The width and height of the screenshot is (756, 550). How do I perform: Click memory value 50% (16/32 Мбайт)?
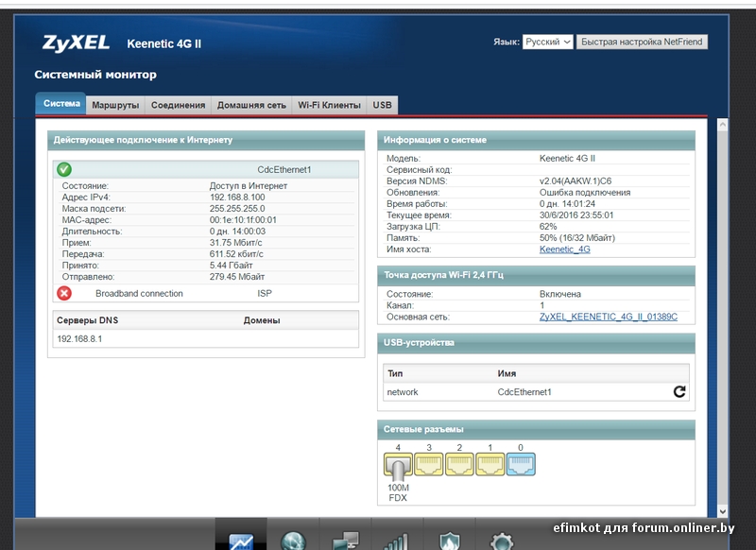tap(577, 237)
